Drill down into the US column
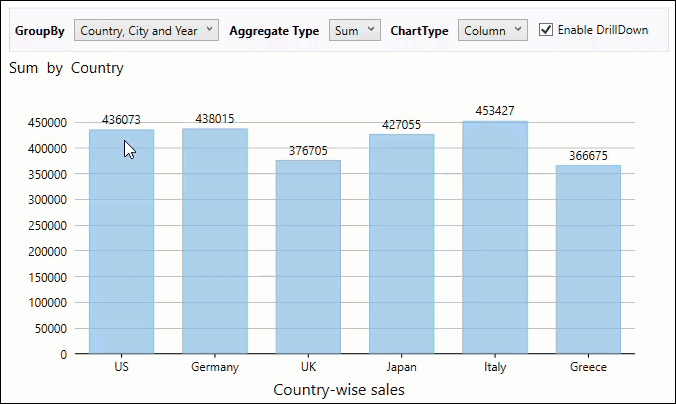This screenshot has width=676, height=404. [x=121, y=250]
